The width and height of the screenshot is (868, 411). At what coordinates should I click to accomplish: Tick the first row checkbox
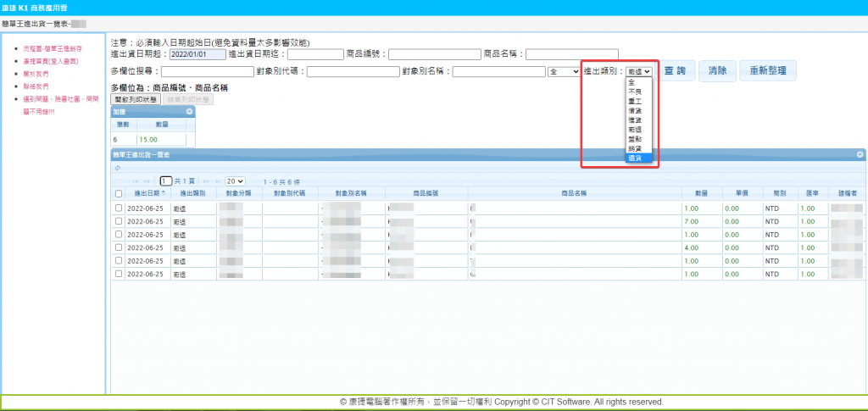(119, 208)
